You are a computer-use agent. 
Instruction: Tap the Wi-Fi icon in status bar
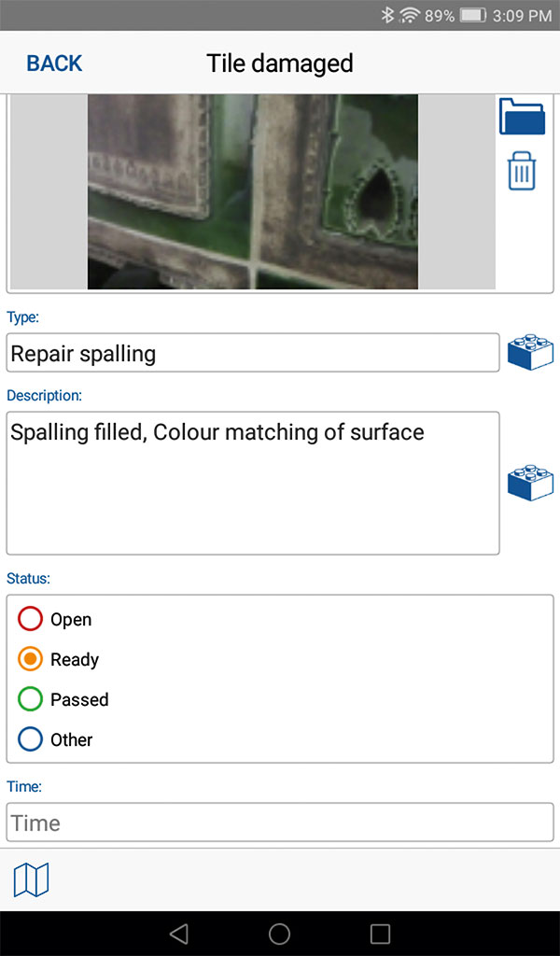coord(409,15)
